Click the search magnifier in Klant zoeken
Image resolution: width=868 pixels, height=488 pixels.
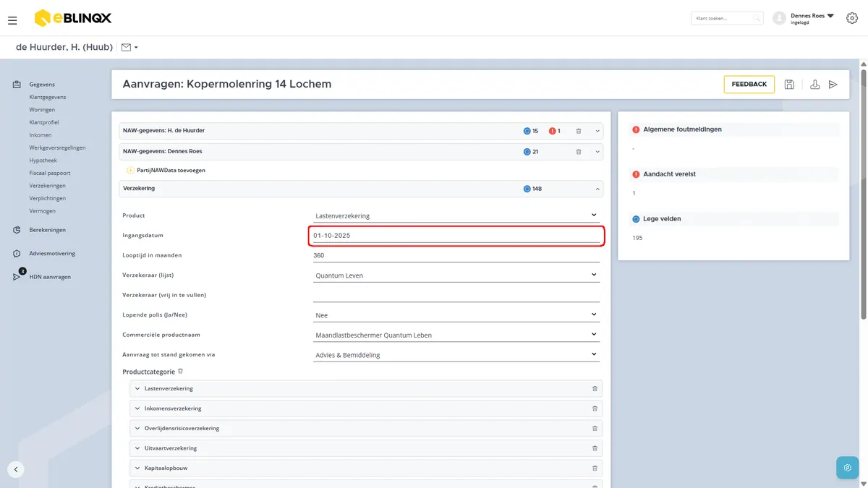756,18
